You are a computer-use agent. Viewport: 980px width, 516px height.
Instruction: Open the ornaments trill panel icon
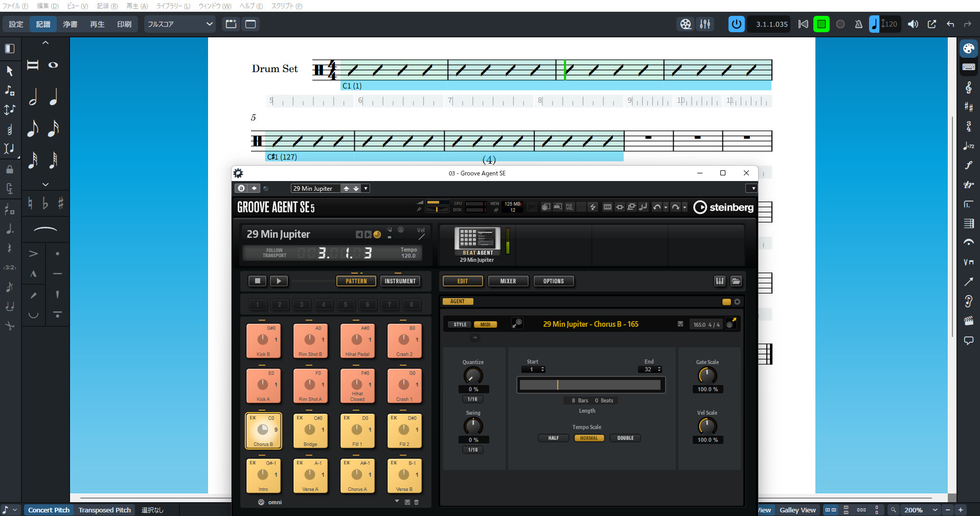969,185
